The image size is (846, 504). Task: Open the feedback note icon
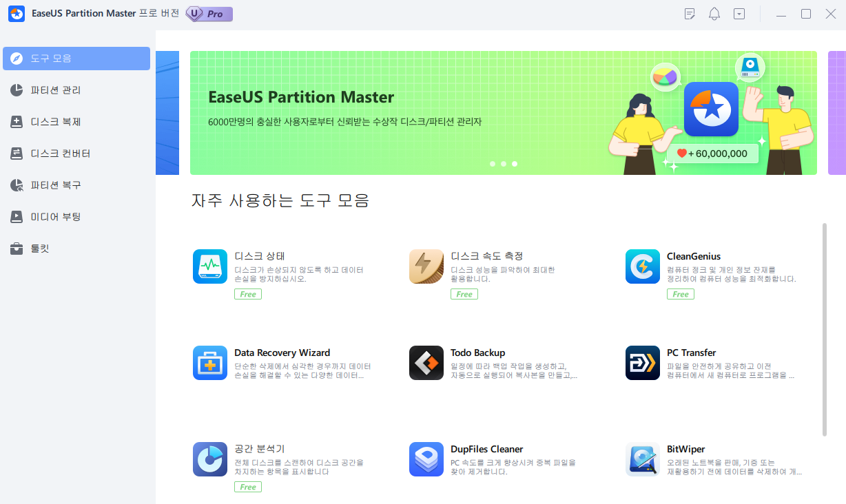coord(690,14)
